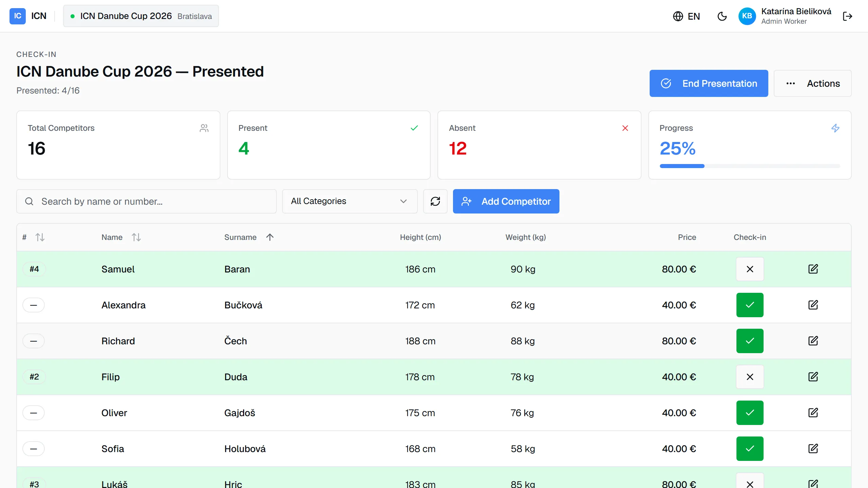Edit Lukáš Hric's entry
This screenshot has height=488, width=868.
click(x=813, y=484)
